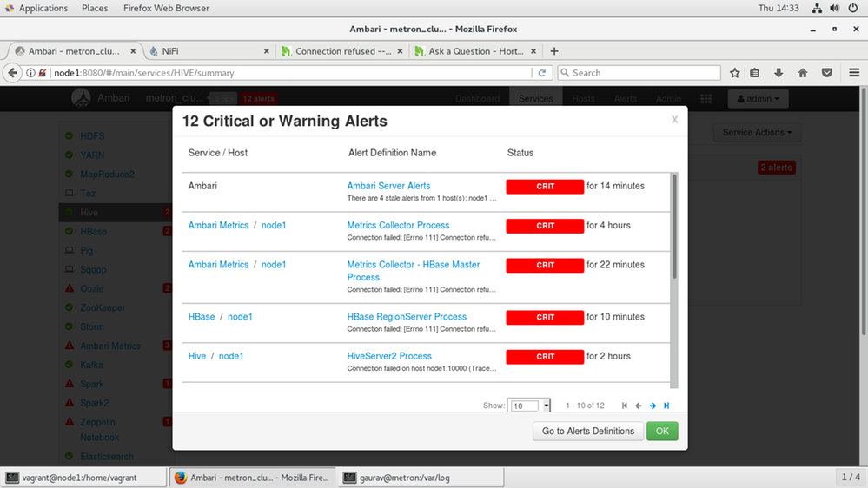The image size is (868, 488).
Task: Go to the Firefox home icon
Action: click(803, 72)
